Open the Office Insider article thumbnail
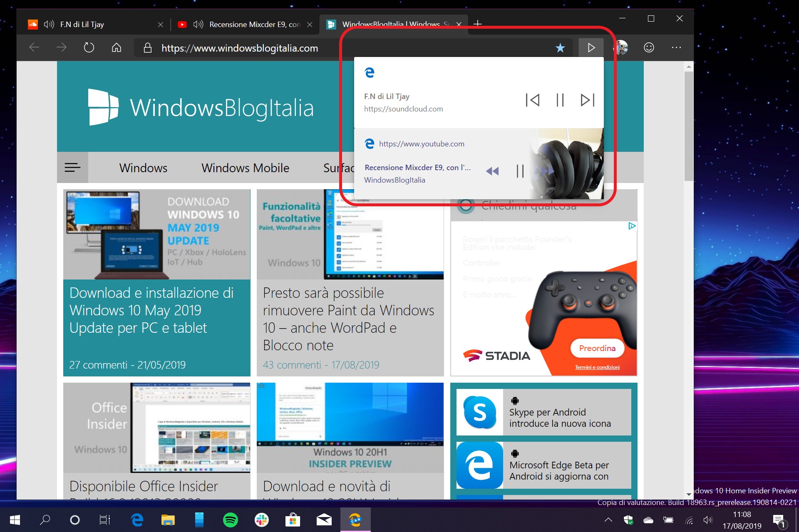This screenshot has height=532, width=799. tap(157, 428)
